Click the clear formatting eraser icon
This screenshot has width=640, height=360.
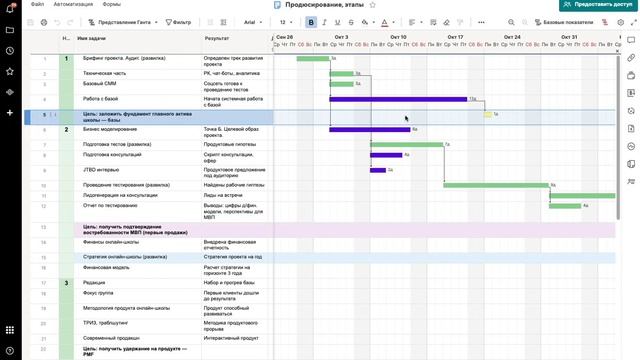447,22
